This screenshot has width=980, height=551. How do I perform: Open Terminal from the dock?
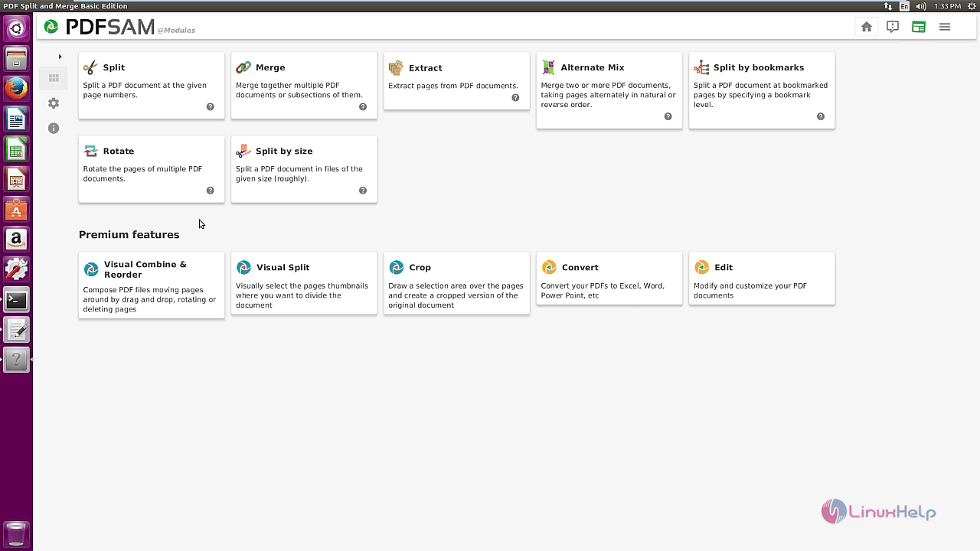point(16,300)
